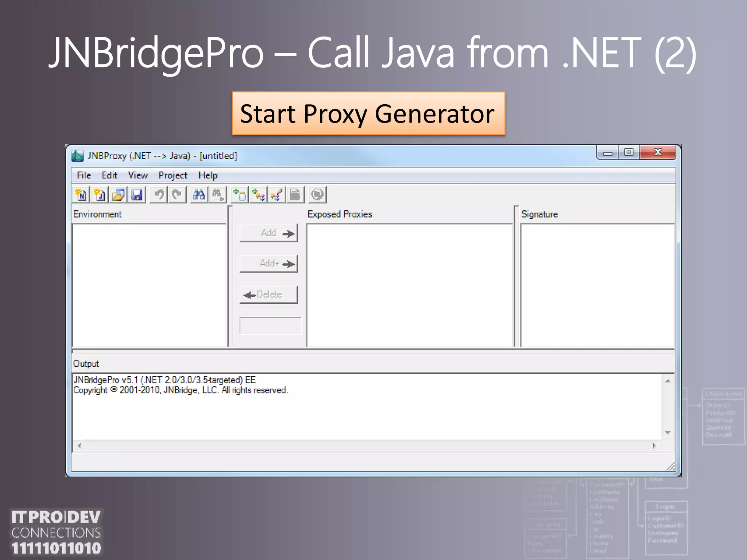
Task: Create a new .NET-to-Java project
Action: (81, 195)
